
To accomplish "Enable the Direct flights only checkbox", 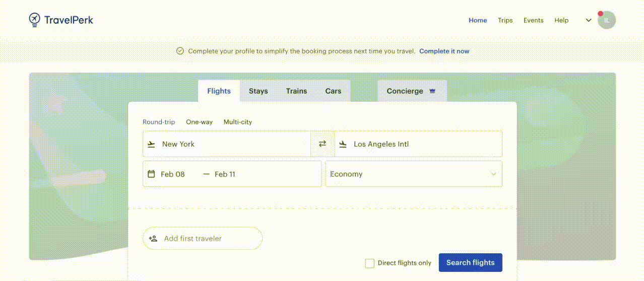I will point(370,263).
